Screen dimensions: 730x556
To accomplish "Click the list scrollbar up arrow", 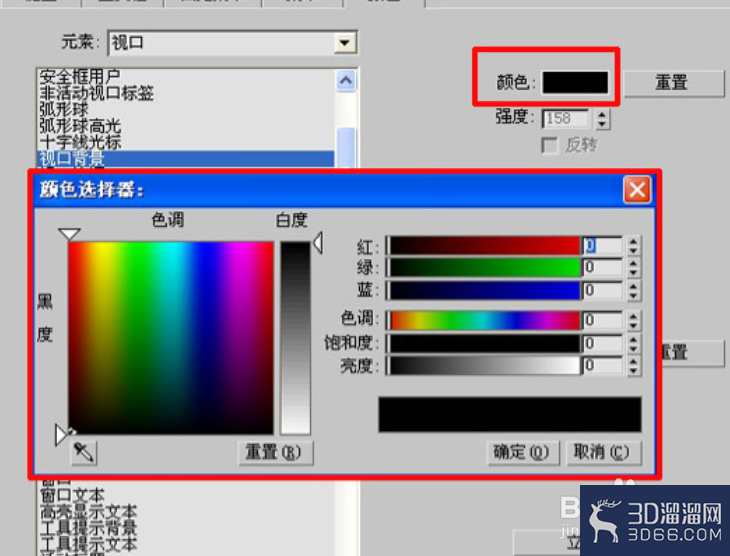I will tap(345, 81).
